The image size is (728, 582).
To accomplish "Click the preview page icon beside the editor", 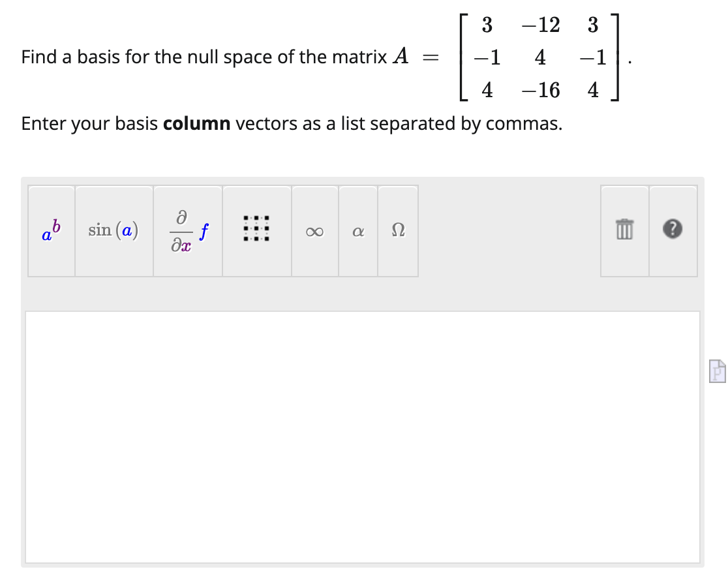I will coord(716,371).
